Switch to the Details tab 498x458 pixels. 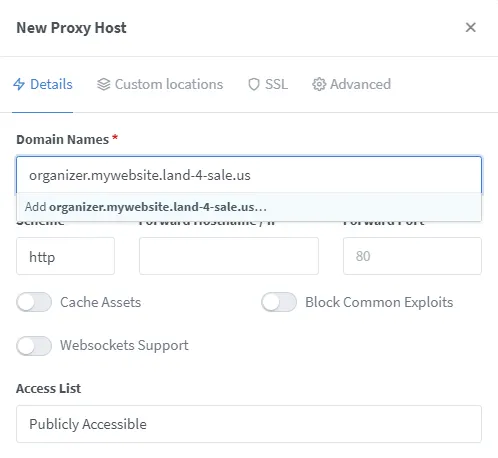43,84
